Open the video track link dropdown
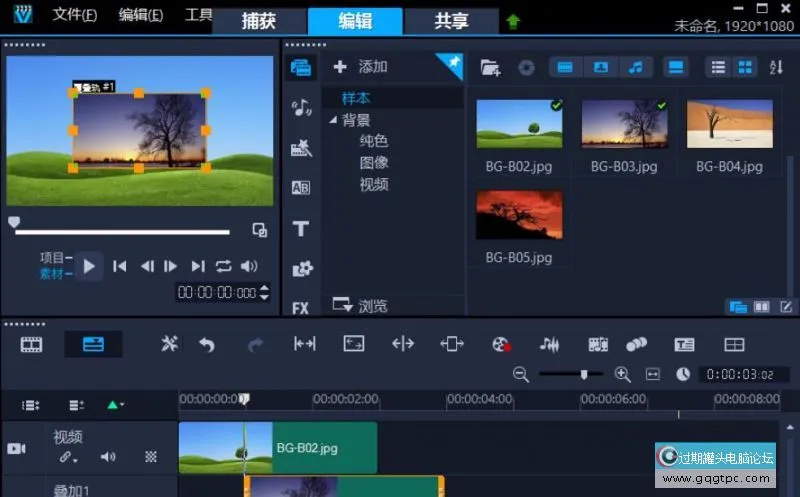Viewport: 800px width, 497px height. (68, 457)
